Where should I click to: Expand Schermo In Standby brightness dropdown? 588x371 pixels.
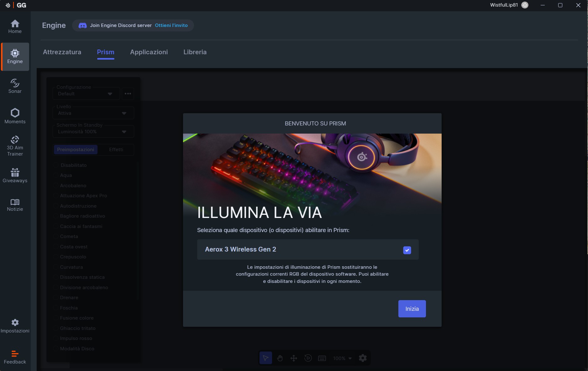click(93, 132)
